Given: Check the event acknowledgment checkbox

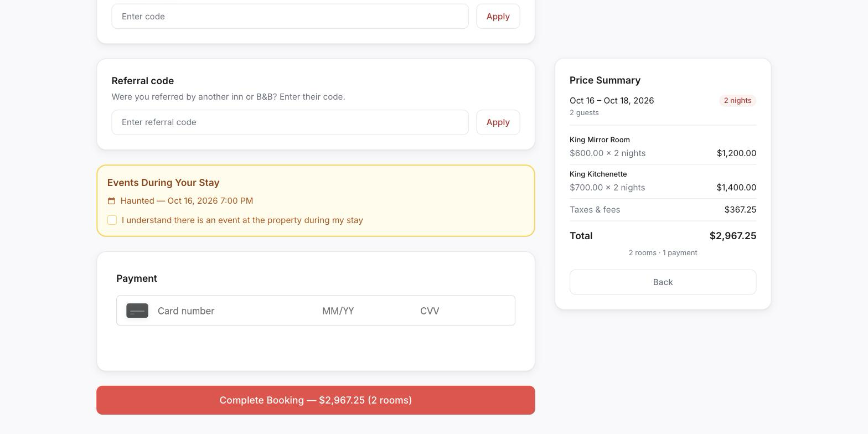Looking at the screenshot, I should tap(112, 220).
